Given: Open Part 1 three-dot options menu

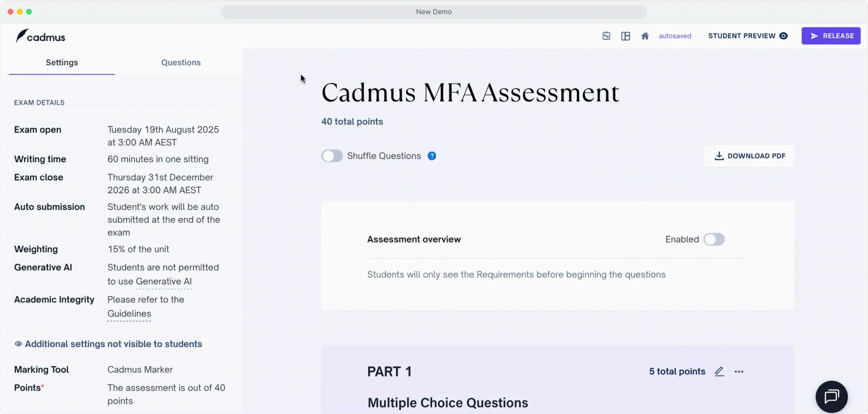Looking at the screenshot, I should pyautogui.click(x=739, y=371).
